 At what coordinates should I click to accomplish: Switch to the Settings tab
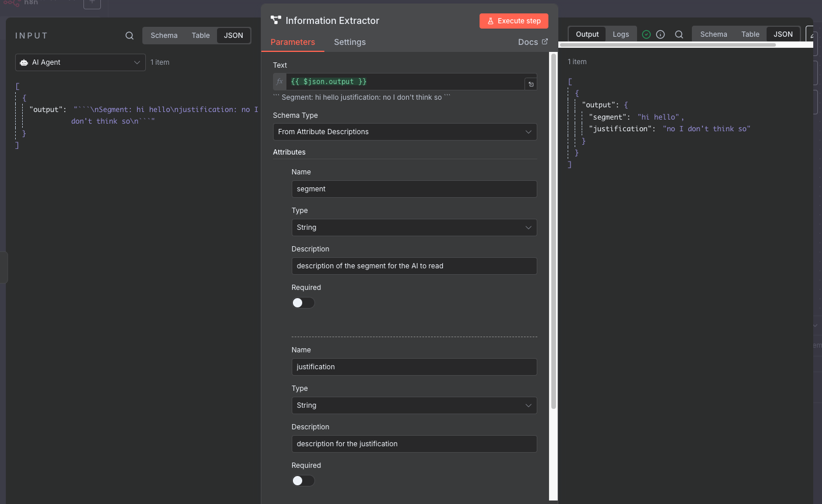tap(349, 42)
